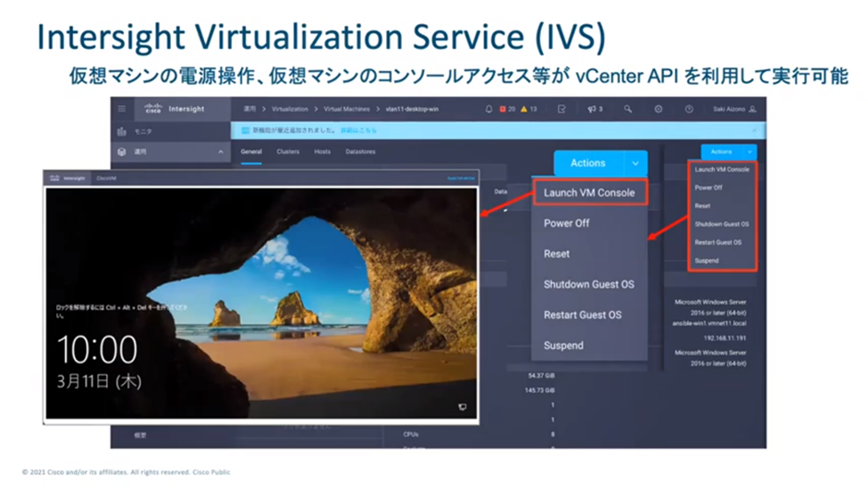Go to Virtual Machines breadcrumb
868x488 pixels.
point(346,109)
